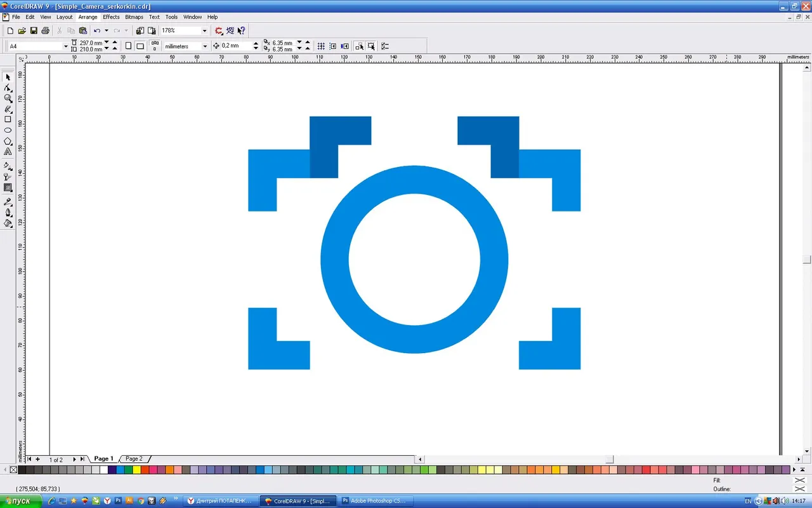The image size is (812, 508).
Task: Open the Outline tool flyout
Action: 8,213
